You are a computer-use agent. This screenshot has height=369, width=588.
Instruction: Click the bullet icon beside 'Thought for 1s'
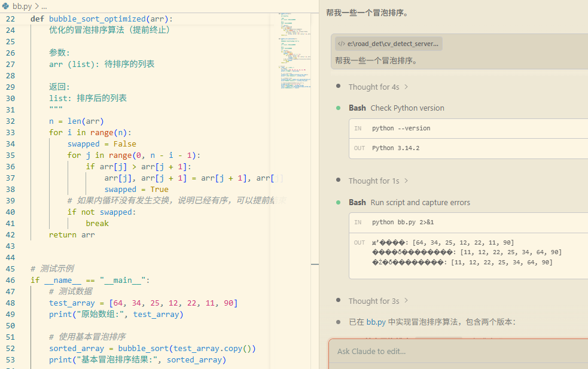339,181
